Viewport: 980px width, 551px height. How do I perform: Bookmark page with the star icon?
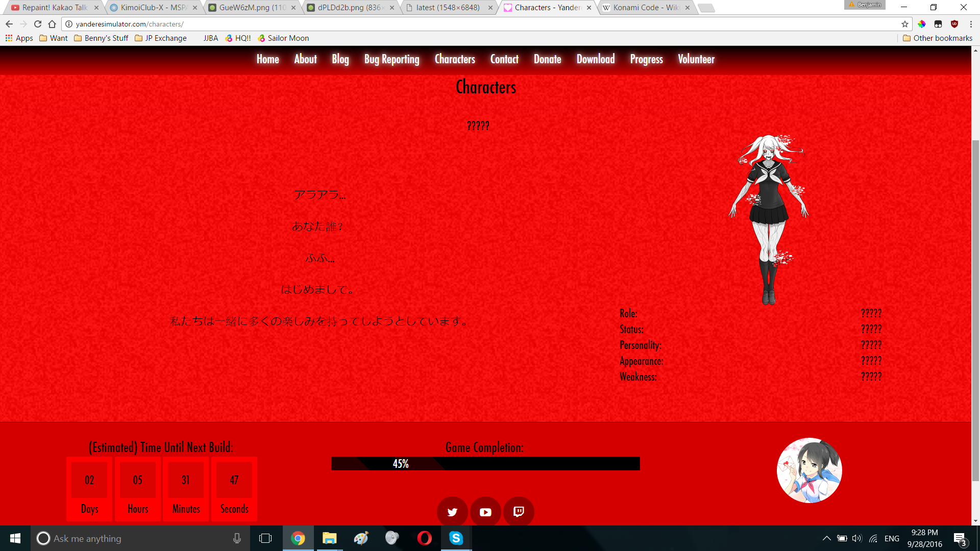click(x=905, y=24)
